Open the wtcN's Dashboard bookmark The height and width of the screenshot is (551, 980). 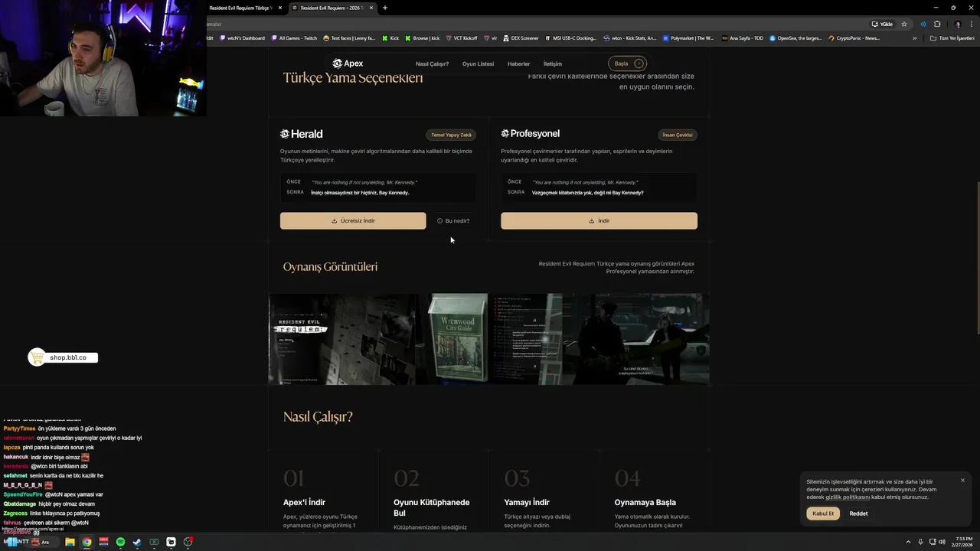coord(242,37)
